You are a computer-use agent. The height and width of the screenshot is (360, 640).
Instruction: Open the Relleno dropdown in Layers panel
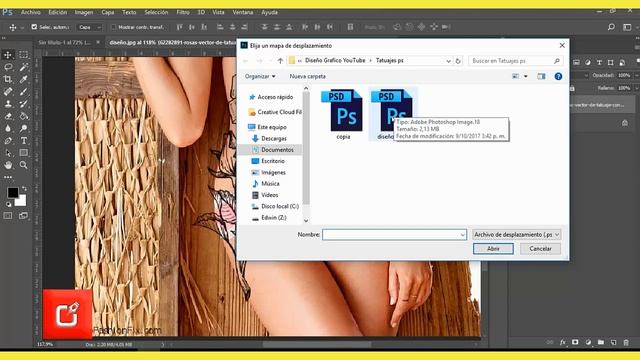tap(636, 88)
